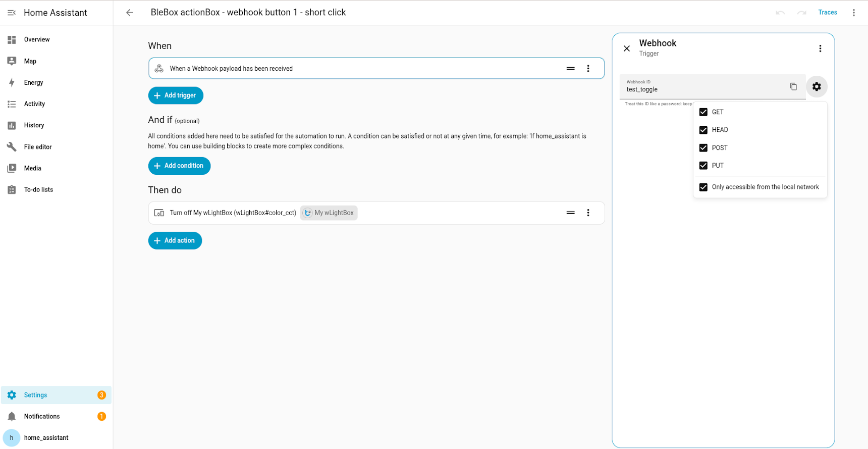Open the webhook trigger row three-dot menu
The height and width of the screenshot is (449, 868).
tap(588, 69)
